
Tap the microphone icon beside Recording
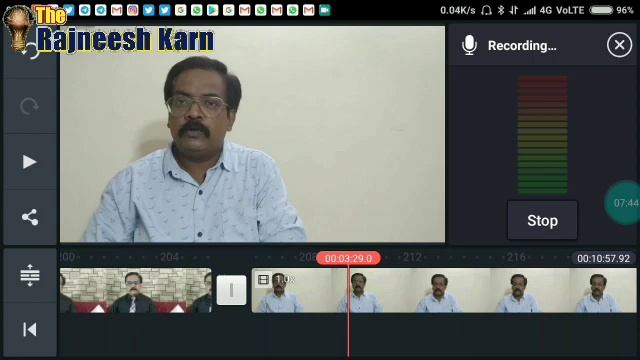469,45
